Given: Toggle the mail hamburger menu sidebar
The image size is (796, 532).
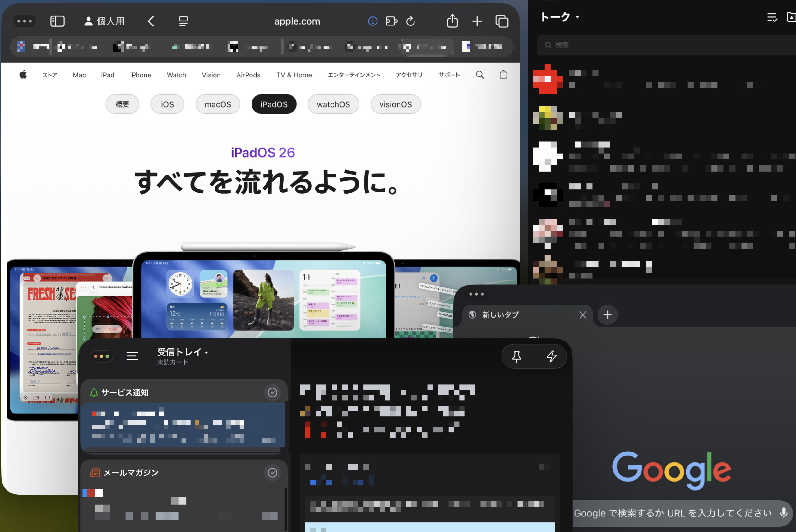Looking at the screenshot, I should (x=132, y=356).
